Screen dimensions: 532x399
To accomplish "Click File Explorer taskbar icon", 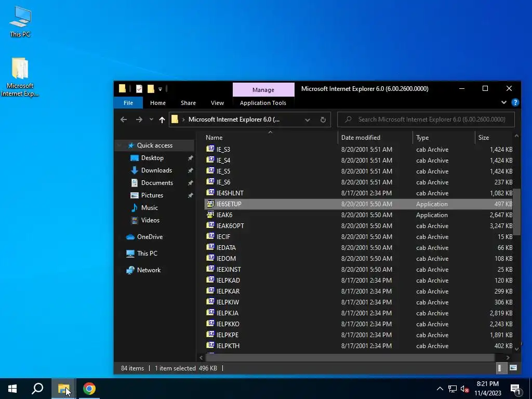I will point(63,389).
